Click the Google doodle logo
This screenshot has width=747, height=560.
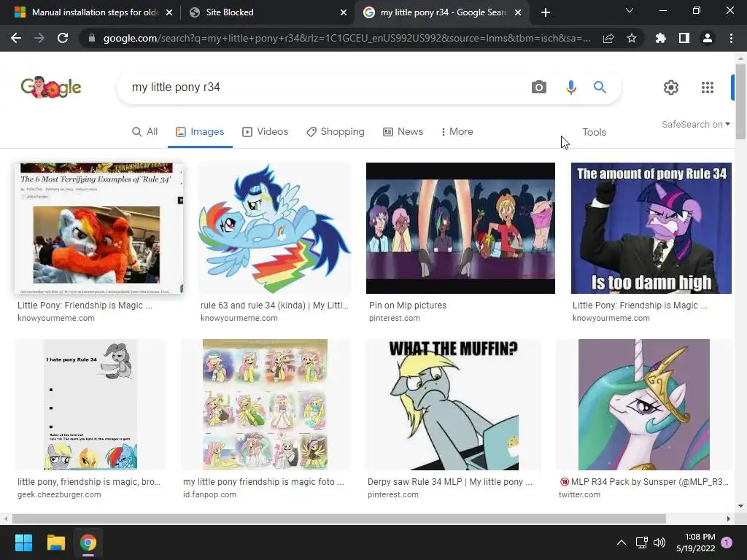(x=51, y=87)
